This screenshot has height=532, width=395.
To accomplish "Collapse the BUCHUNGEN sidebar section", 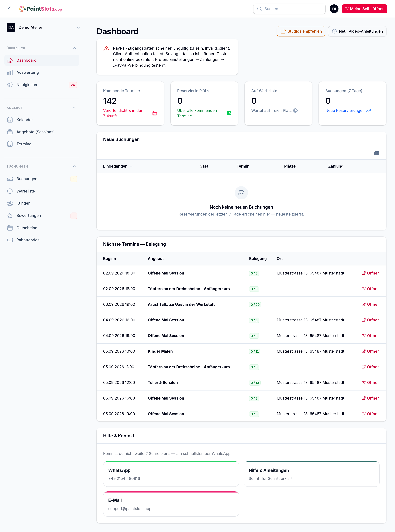I will tap(74, 166).
